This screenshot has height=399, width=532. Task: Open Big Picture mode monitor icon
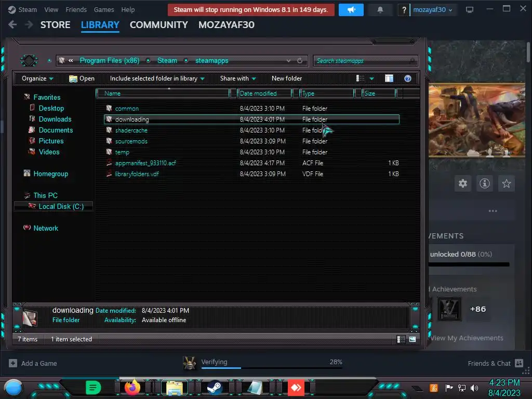point(470,10)
